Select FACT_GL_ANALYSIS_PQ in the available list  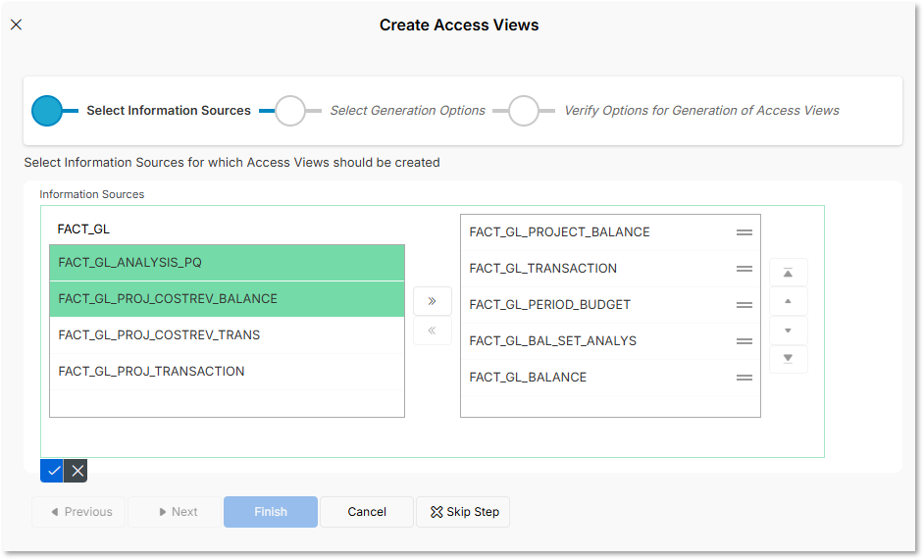[x=227, y=263]
